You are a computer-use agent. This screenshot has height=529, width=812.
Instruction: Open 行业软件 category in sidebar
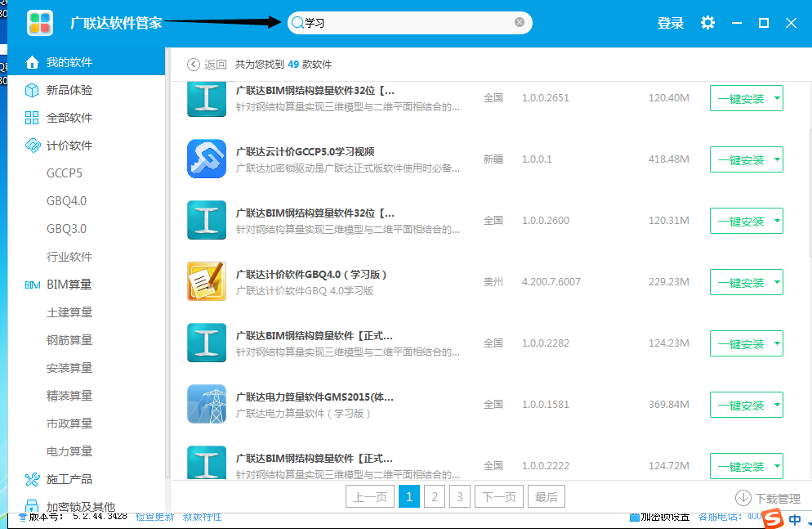point(69,257)
